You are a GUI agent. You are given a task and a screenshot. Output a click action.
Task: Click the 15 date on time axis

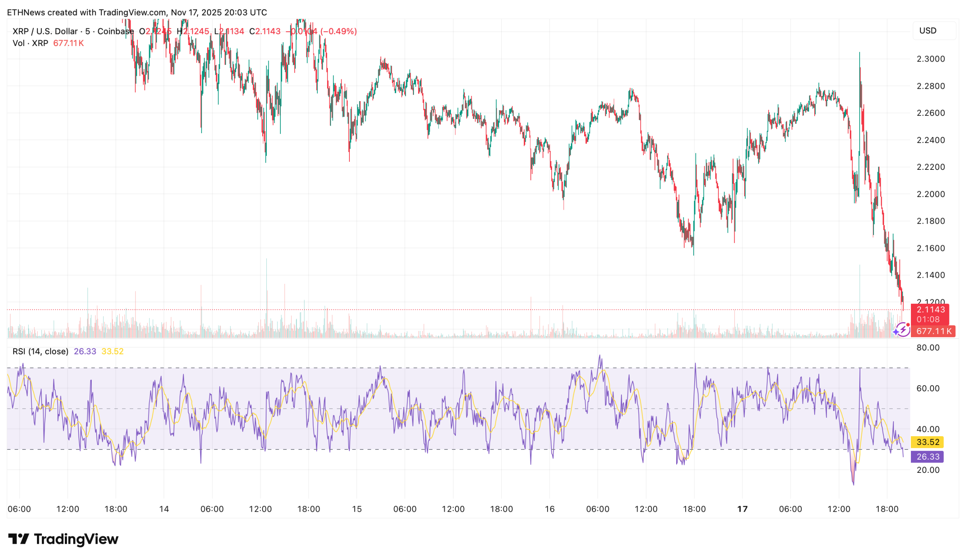(357, 509)
